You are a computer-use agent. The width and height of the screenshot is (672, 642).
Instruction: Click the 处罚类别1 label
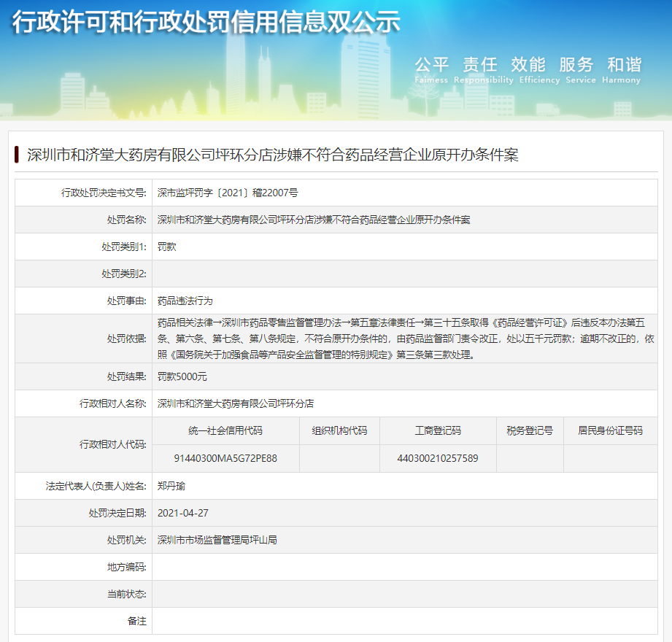tap(124, 247)
